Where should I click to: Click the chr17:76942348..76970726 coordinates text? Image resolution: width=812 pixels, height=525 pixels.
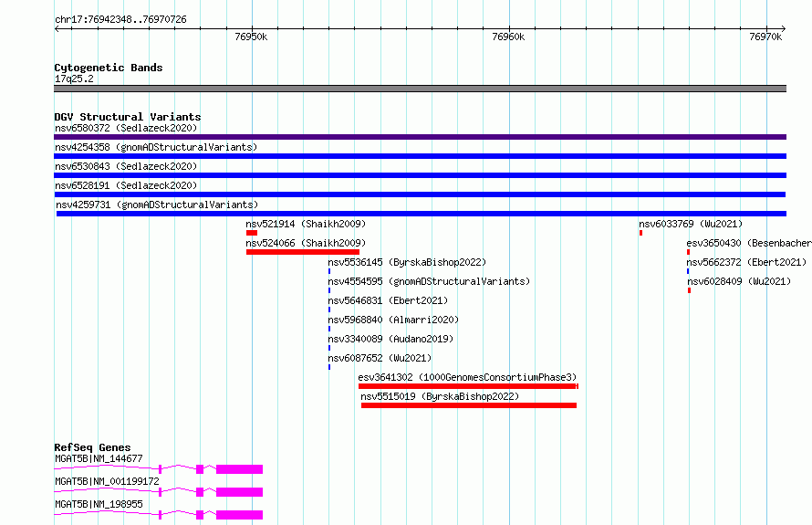120,19
